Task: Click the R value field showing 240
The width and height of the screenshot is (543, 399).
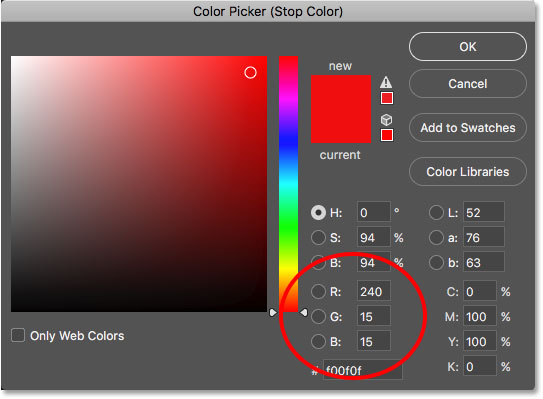Action: (x=373, y=292)
